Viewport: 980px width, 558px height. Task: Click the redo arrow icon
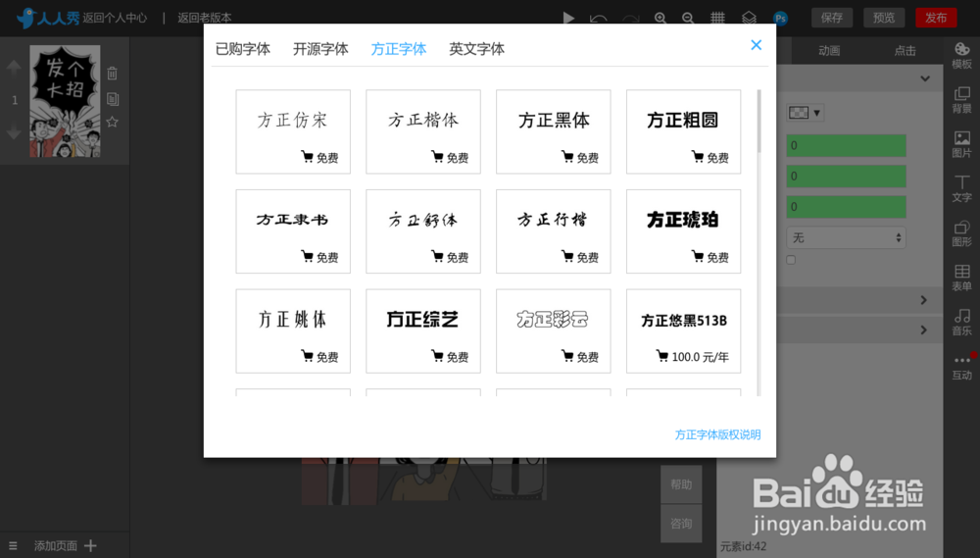point(630,18)
